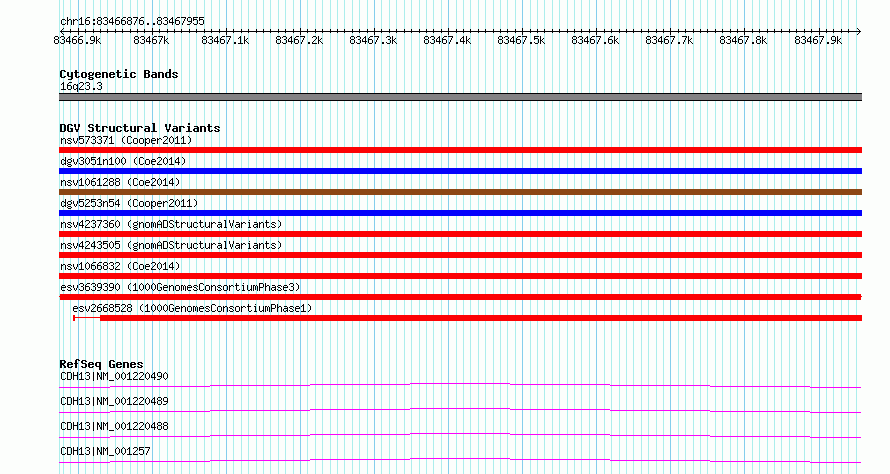Click the right arrow end of the ruler
The height and width of the screenshot is (474, 890).
pyautogui.click(x=859, y=31)
